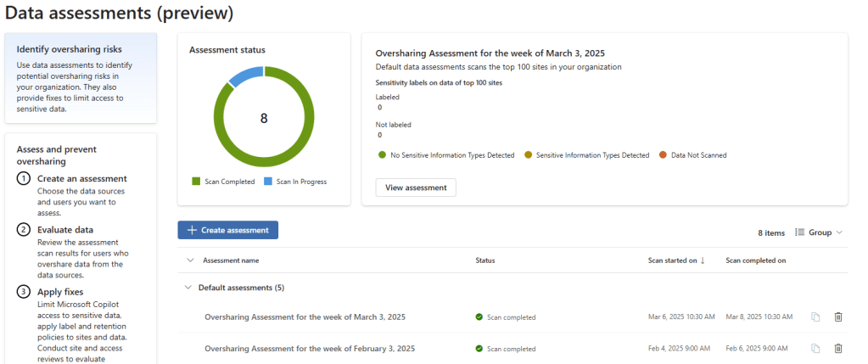Click the blue Scan In Progress legend swatch
The image size is (868, 364).
pyautogui.click(x=268, y=182)
